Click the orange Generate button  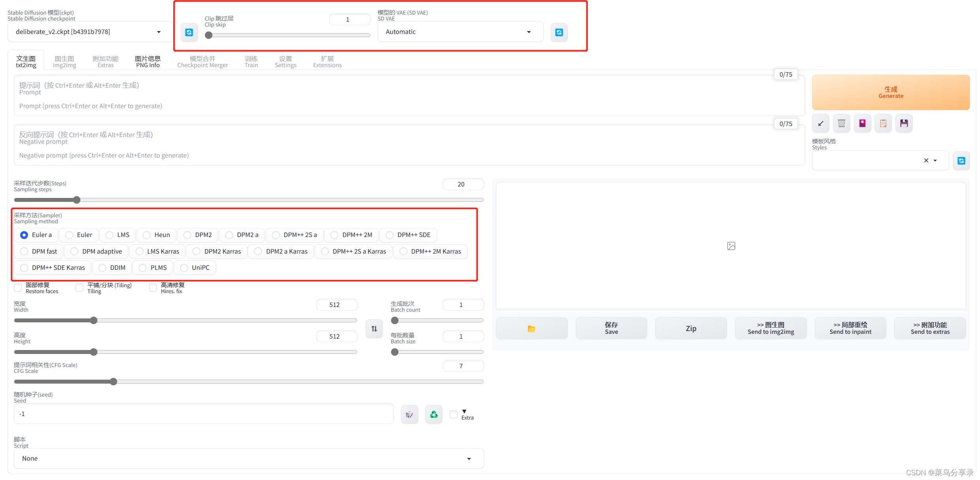click(x=891, y=92)
